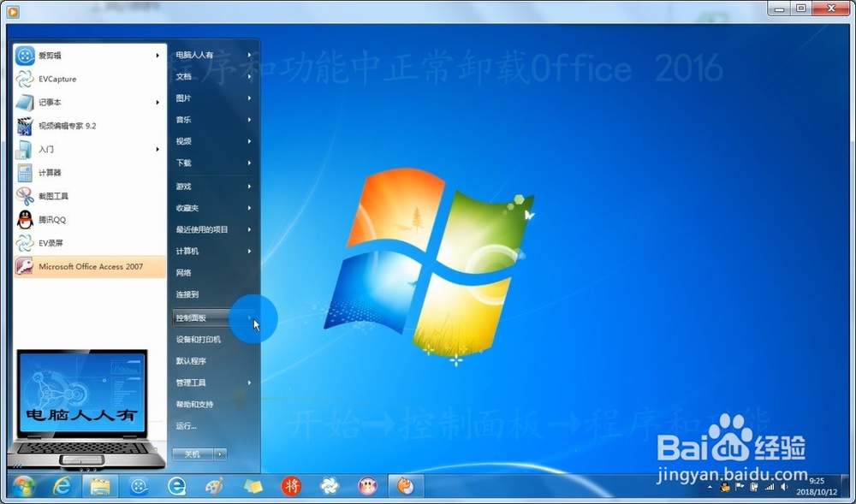Expand the 管理工具 submenu arrow

249,382
